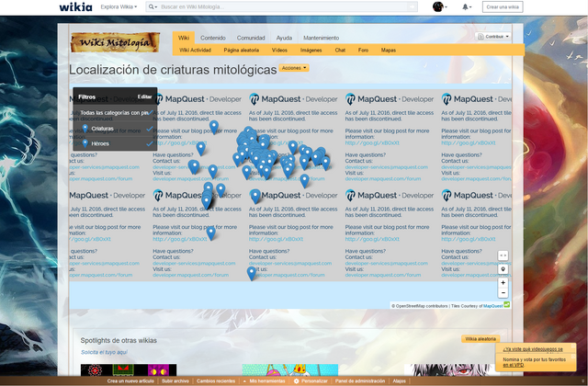Screen dimensions: 588x386
Task: Select the Wiki tab
Action: pyautogui.click(x=184, y=38)
